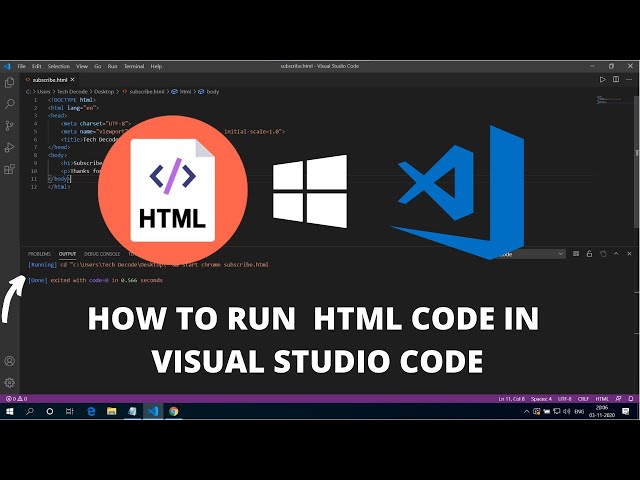Open the View menu

[x=82, y=66]
